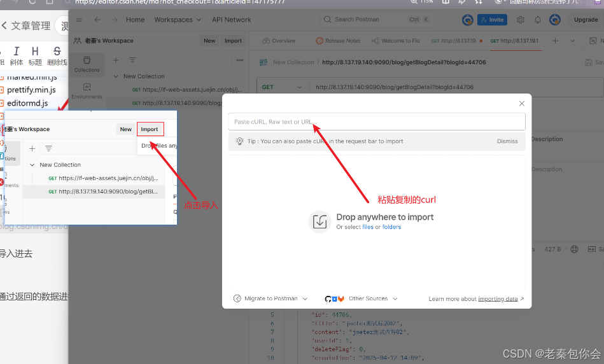Switch to the Welcome to Flo tab
604x364 pixels.
(x=396, y=41)
